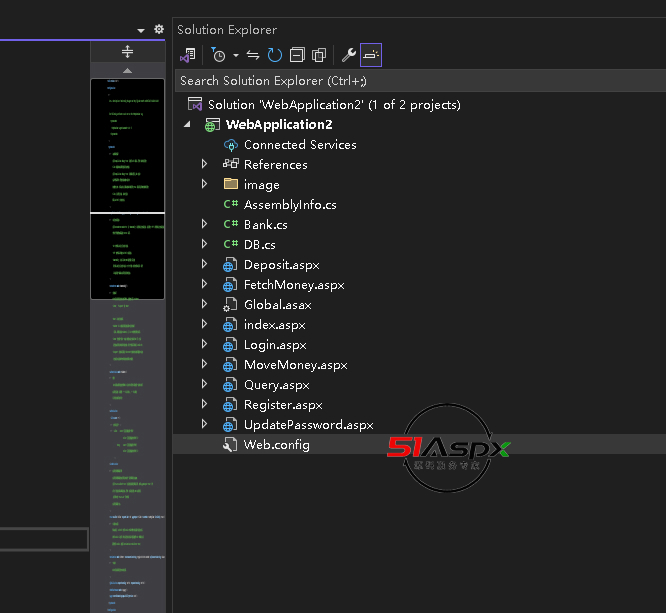
Task: Expand Login.aspx node
Action: 204,344
